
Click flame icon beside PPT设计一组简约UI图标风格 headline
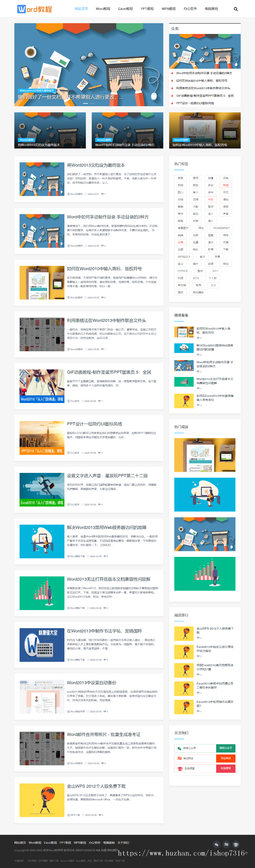[172, 103]
